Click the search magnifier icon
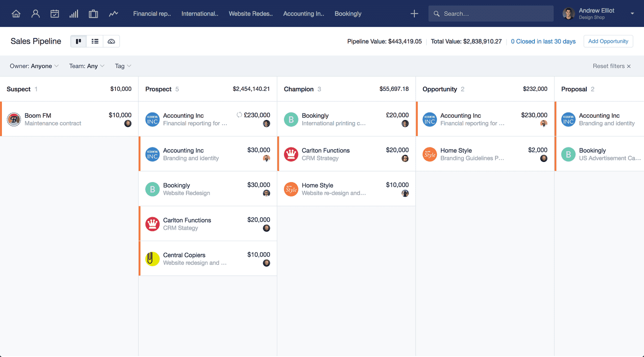The image size is (644, 357). click(436, 13)
